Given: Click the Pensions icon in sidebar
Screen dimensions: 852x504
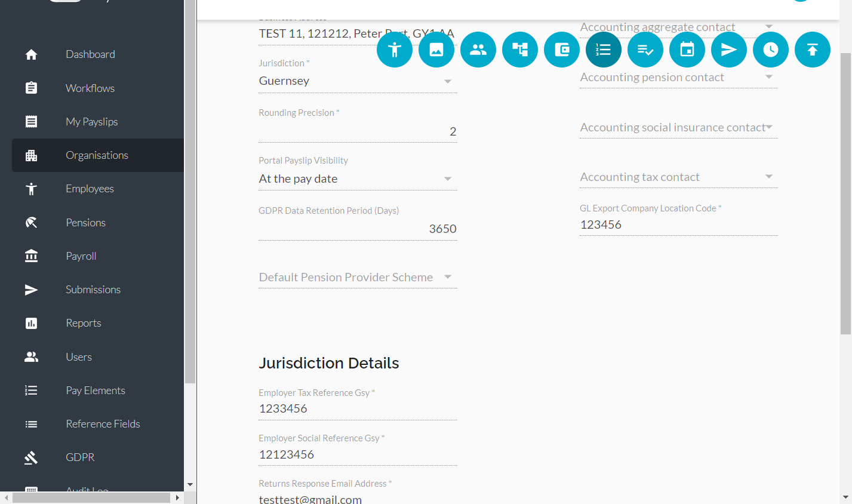Looking at the screenshot, I should pos(32,222).
